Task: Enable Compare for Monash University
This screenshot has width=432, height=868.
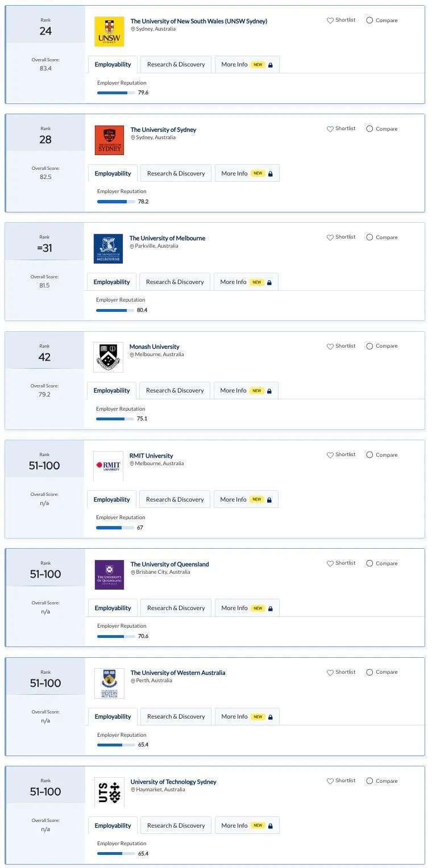Action: point(369,346)
